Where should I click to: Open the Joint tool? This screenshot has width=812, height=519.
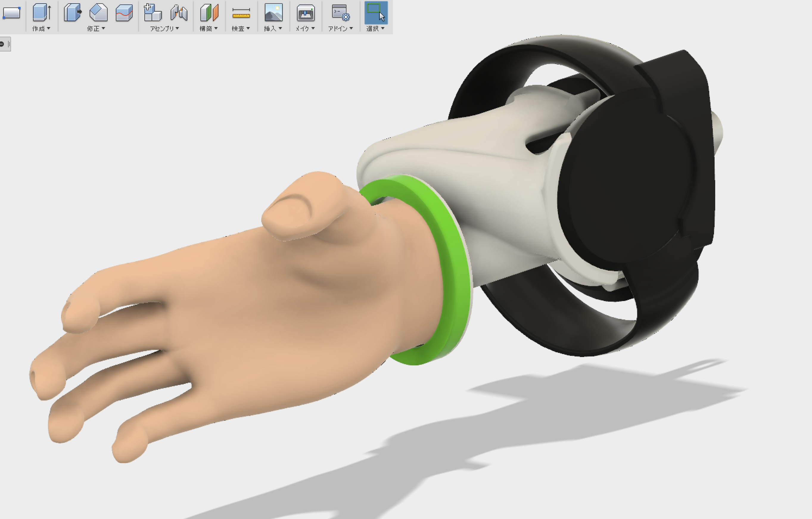coord(179,13)
